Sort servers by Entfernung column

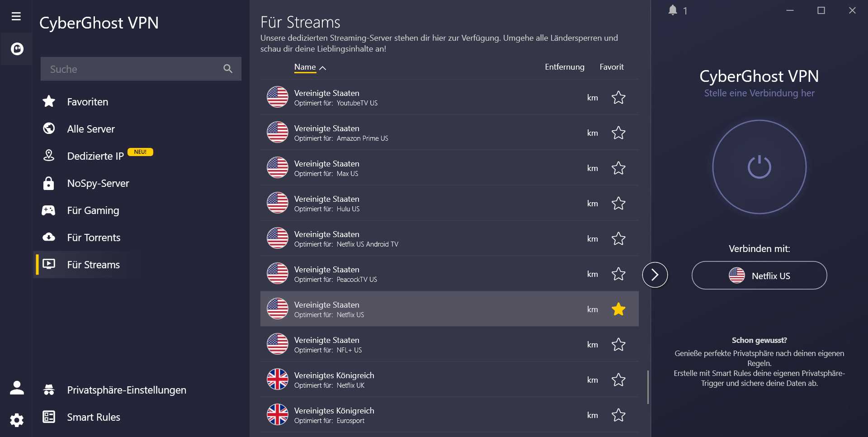tap(564, 67)
